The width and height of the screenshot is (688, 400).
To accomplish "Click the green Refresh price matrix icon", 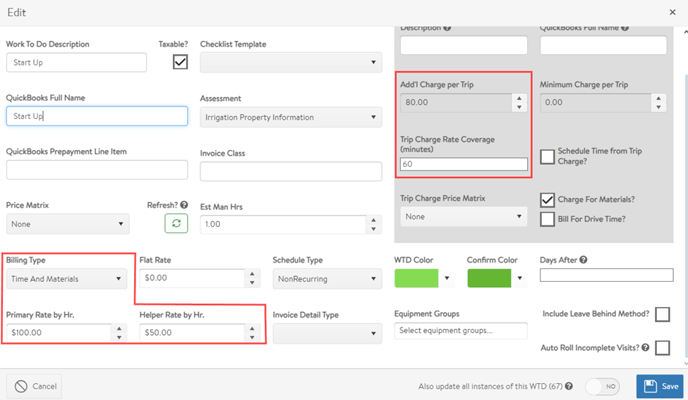I will coord(176,223).
